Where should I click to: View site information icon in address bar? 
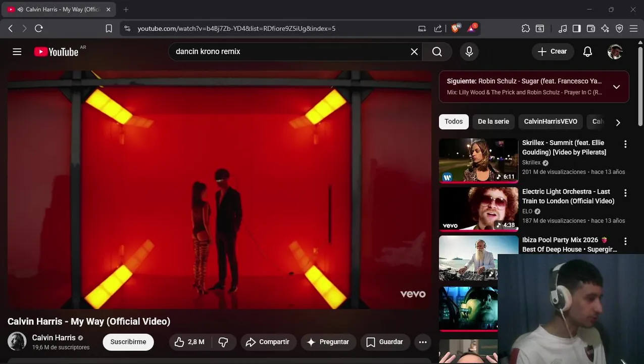(127, 29)
